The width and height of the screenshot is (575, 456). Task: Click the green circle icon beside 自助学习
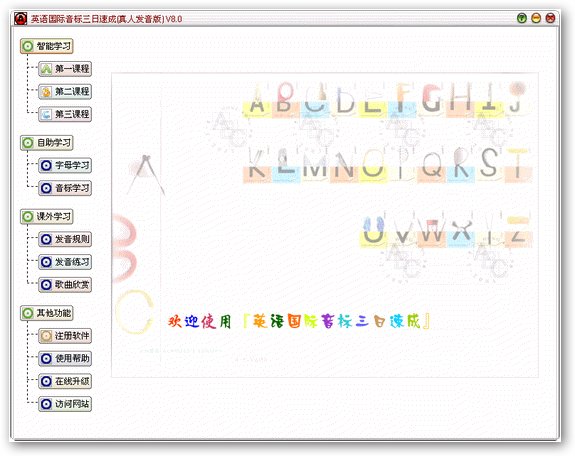(28, 143)
